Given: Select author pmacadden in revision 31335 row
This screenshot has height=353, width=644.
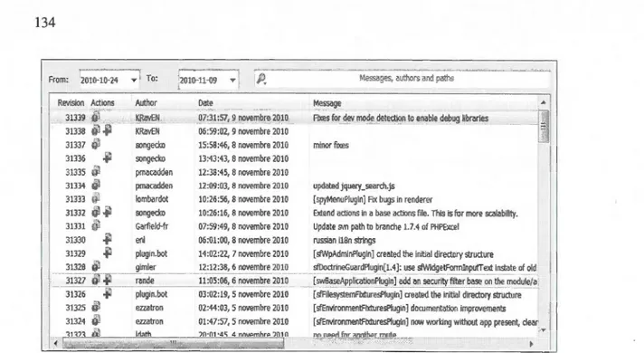Looking at the screenshot, I should click(x=154, y=173).
